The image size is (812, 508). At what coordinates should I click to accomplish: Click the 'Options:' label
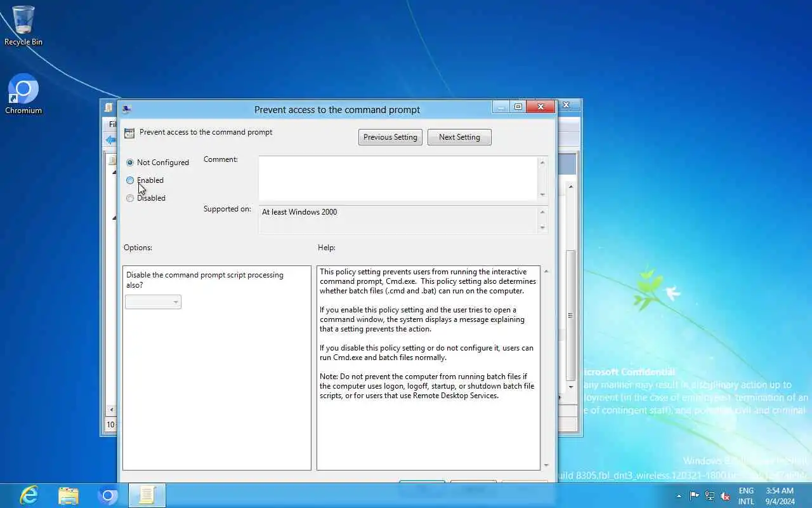[138, 248]
